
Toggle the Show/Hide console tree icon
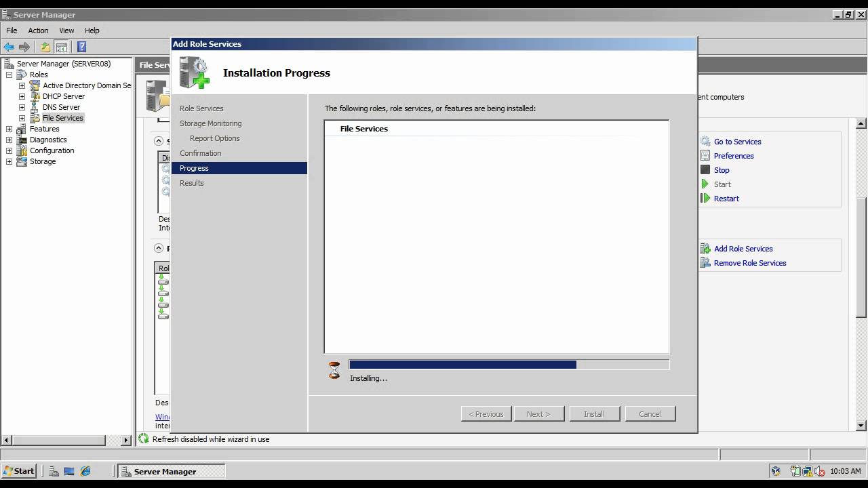click(62, 47)
